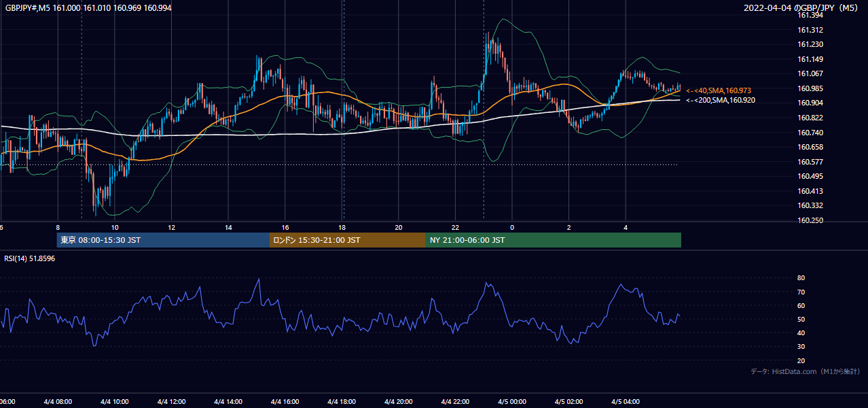Image resolution: width=868 pixels, height=408 pixels.
Task: Click price axis value 160.413
Action: [810, 191]
